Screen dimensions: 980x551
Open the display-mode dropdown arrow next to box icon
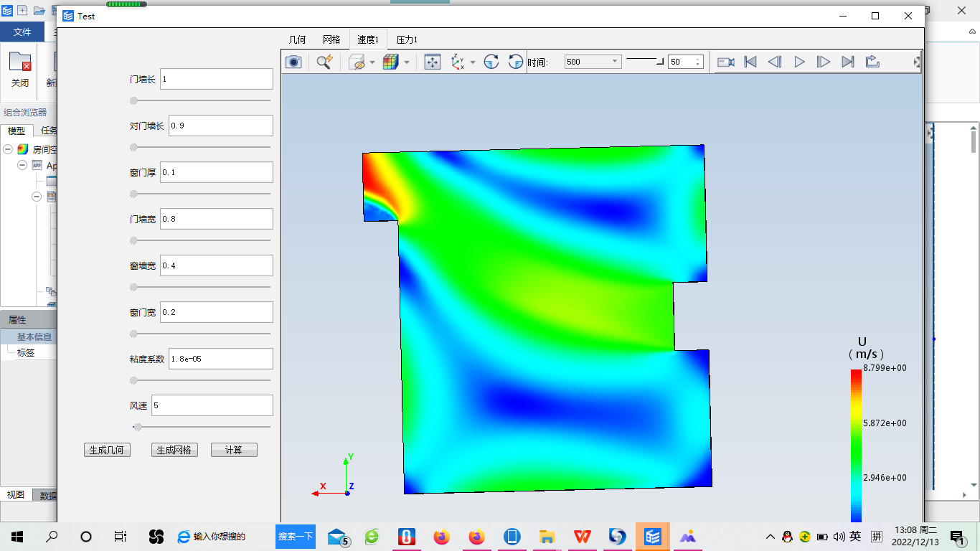pos(372,62)
